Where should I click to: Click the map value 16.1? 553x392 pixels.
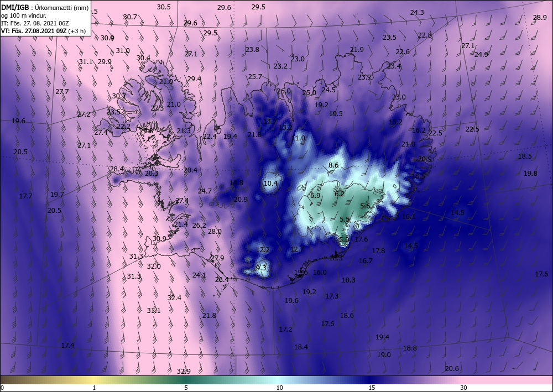[x=409, y=217]
